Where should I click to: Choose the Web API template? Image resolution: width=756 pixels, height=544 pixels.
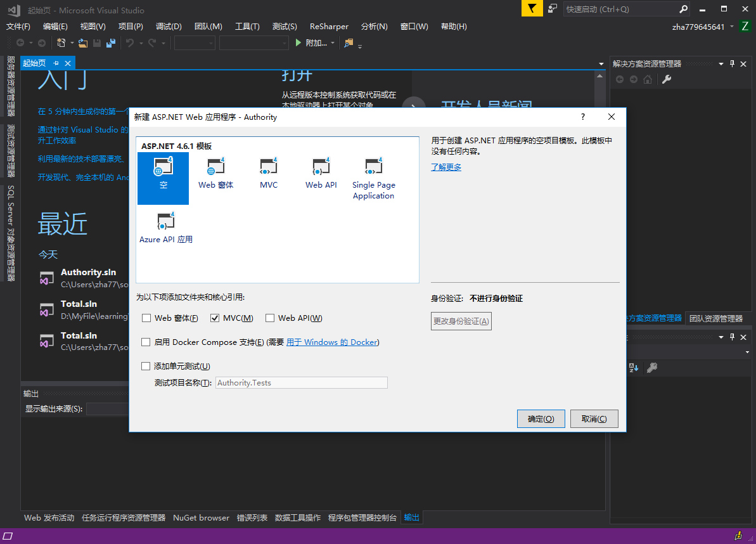pos(321,172)
